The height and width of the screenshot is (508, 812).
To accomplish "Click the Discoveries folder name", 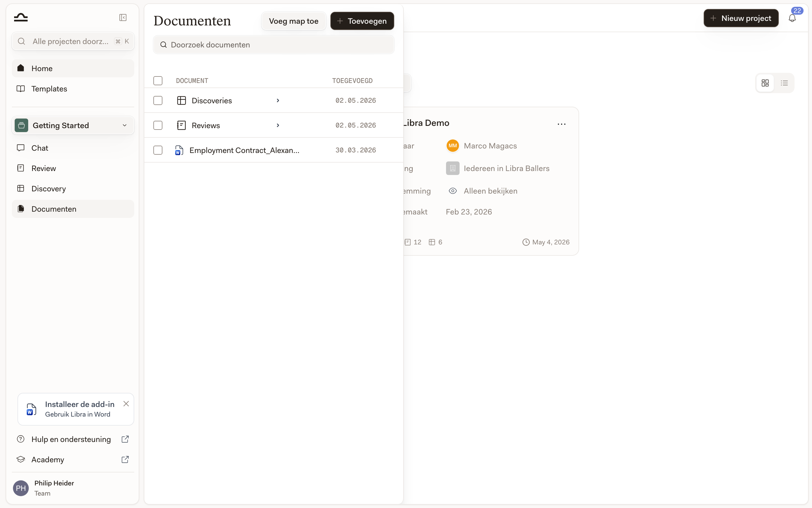I will tap(212, 100).
